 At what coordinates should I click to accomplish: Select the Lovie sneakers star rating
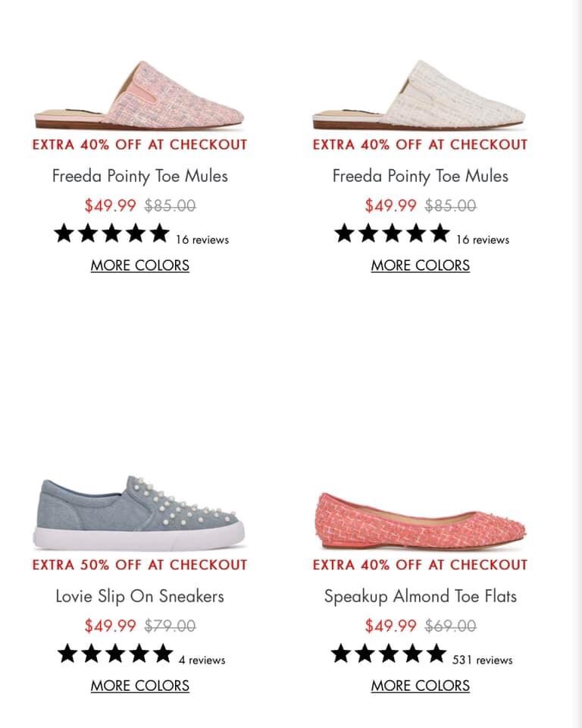(x=115, y=654)
